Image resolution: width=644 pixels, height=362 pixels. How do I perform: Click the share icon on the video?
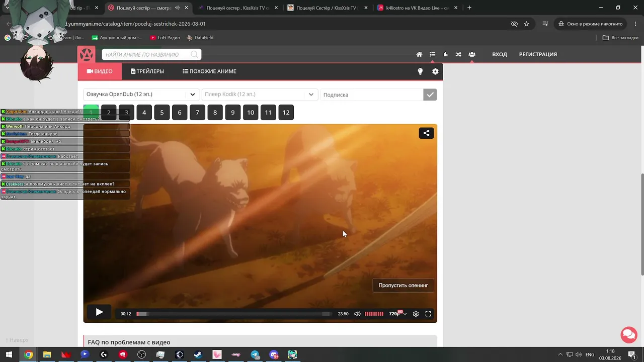(x=426, y=133)
